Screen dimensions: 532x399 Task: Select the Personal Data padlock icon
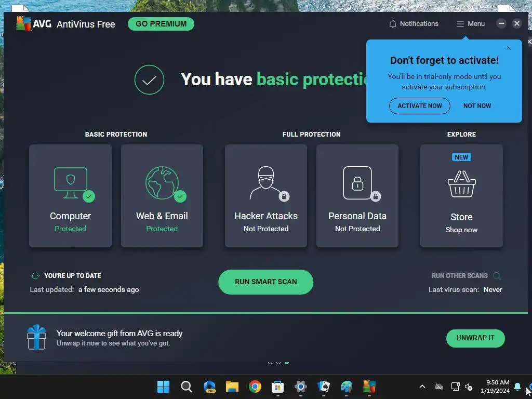(357, 183)
